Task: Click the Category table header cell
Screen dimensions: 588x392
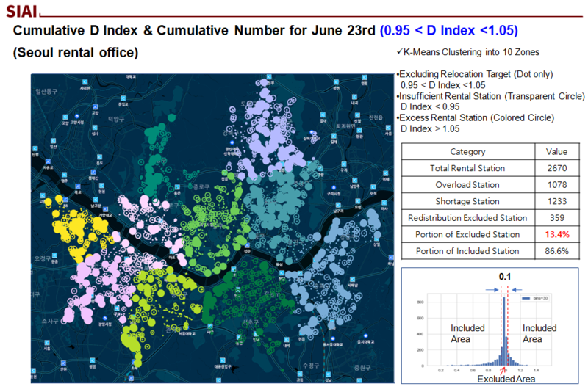Action: click(467, 152)
